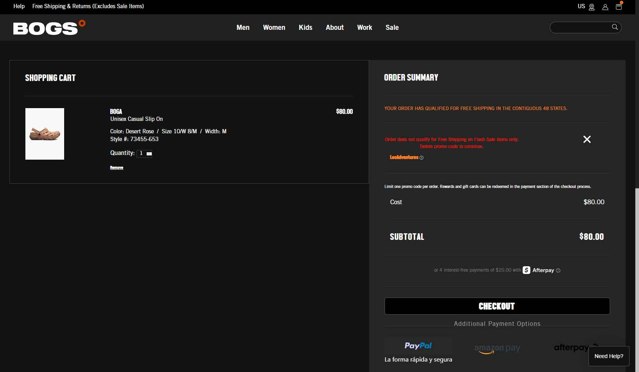Click the free shipping qualified message

(475, 108)
